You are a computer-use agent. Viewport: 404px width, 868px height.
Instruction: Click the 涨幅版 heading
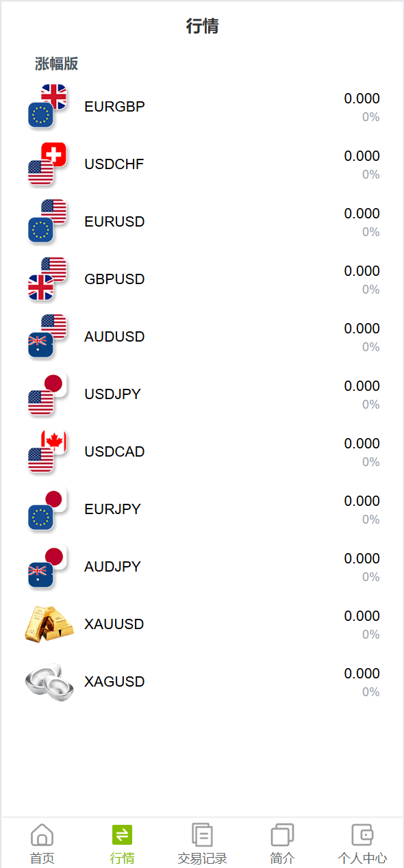click(x=57, y=64)
